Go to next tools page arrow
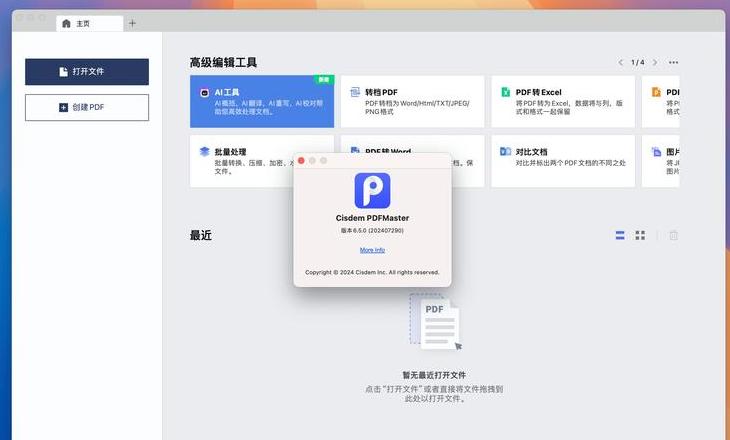 click(x=655, y=62)
